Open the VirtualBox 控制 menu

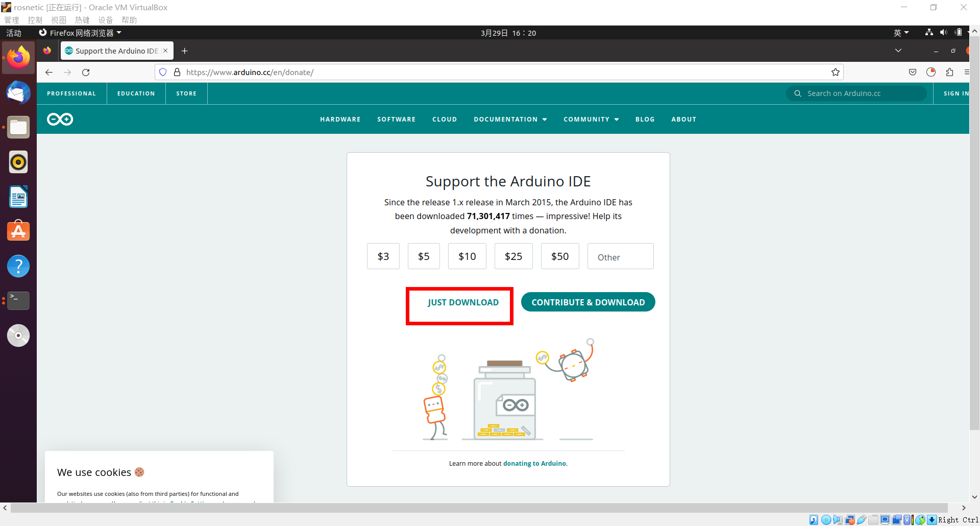tap(35, 20)
